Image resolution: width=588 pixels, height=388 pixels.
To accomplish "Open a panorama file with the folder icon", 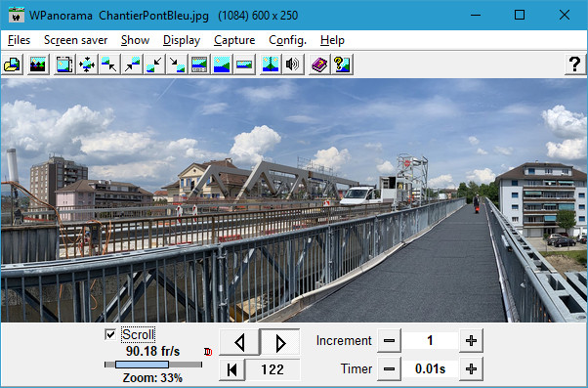I will (13, 65).
